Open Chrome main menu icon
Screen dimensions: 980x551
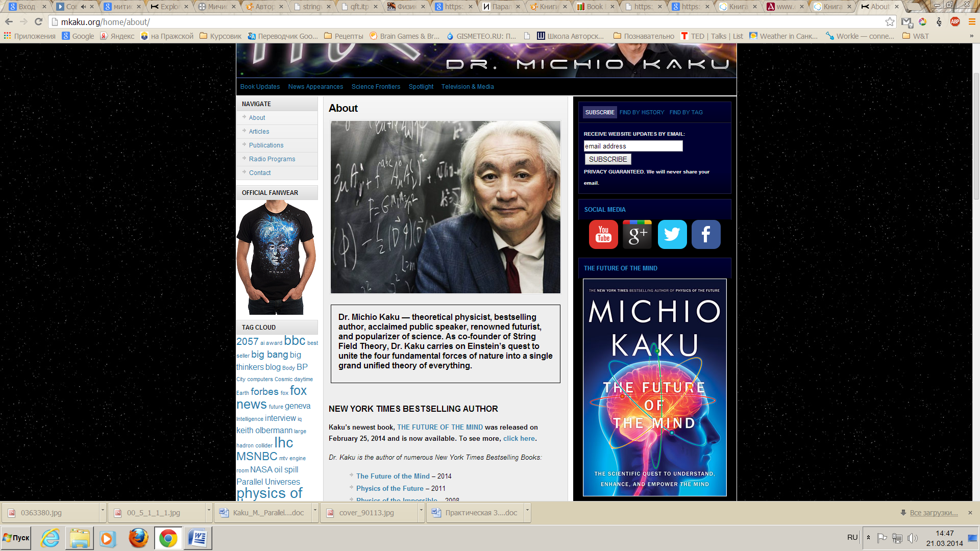tap(972, 21)
